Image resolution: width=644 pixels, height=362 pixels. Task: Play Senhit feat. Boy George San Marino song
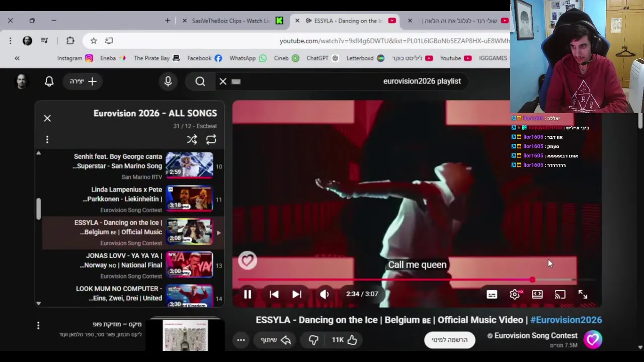132,166
